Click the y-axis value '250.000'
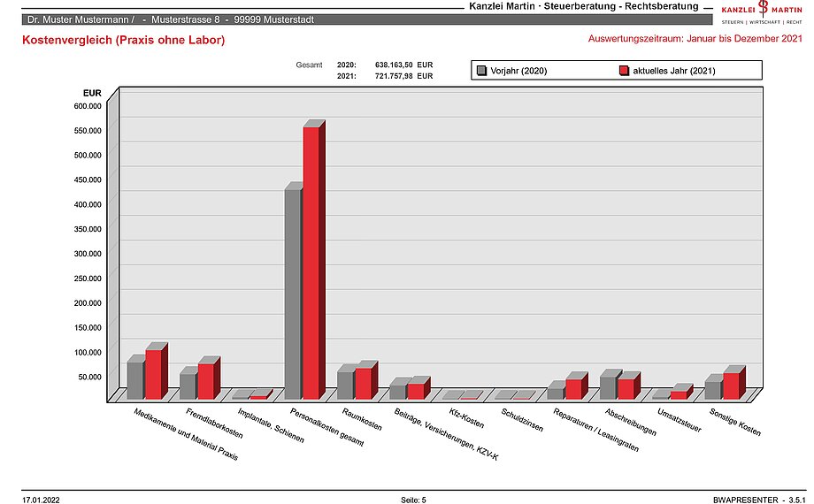Viewport: 814px width, 504px height. [88, 279]
